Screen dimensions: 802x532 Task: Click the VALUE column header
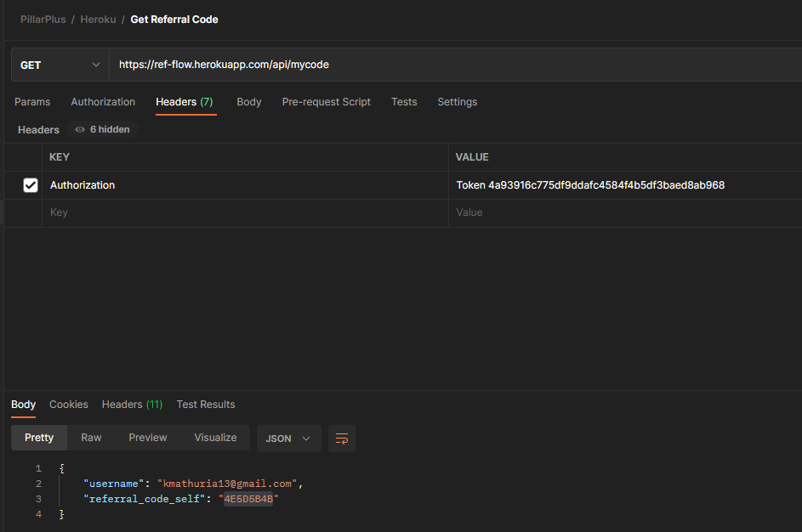pos(472,157)
